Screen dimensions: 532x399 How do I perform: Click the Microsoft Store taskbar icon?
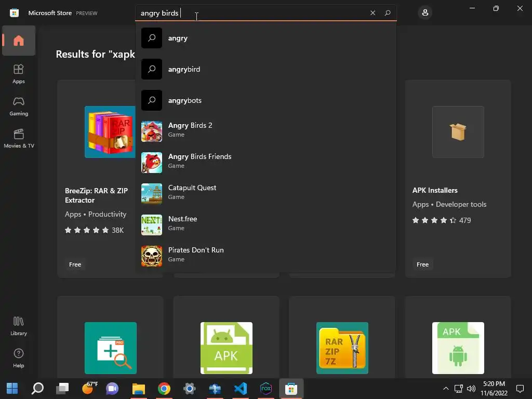(291, 389)
